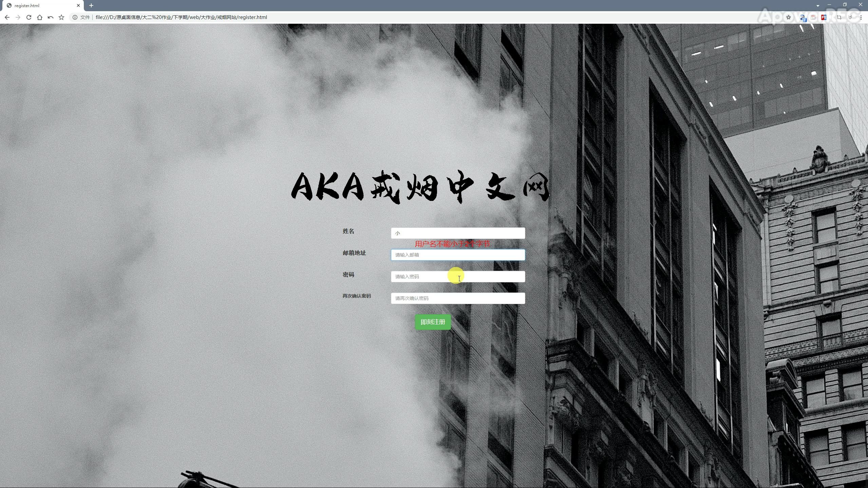Open the FE extension icon

pos(824,17)
